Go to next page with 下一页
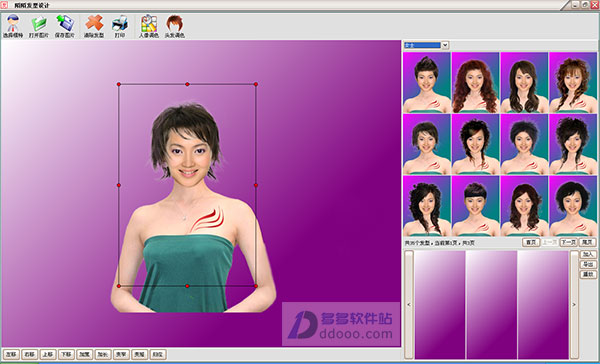Viewport: 600px width, 364px height. click(568, 242)
